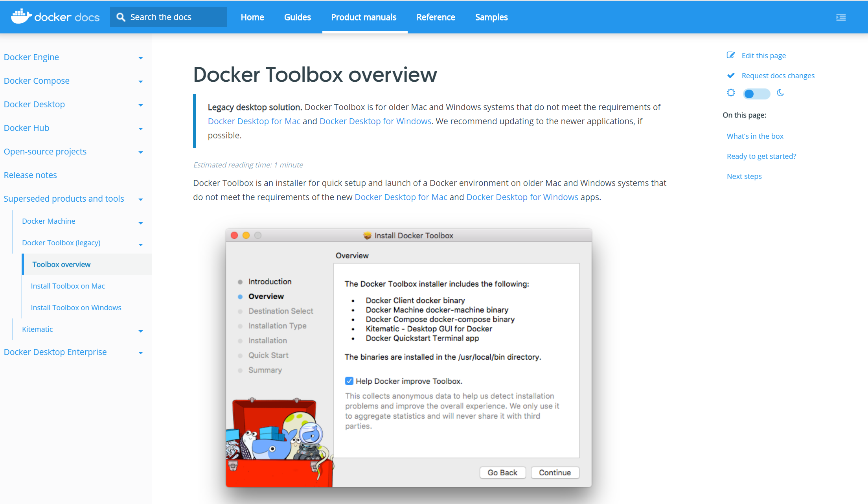
Task: Click the docker docs wordmark
Action: 67,17
